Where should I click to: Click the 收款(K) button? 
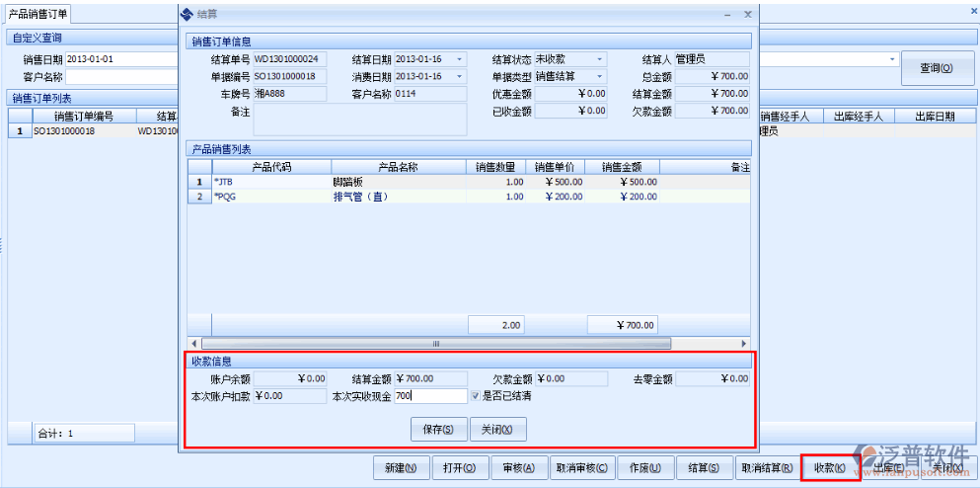click(x=829, y=467)
